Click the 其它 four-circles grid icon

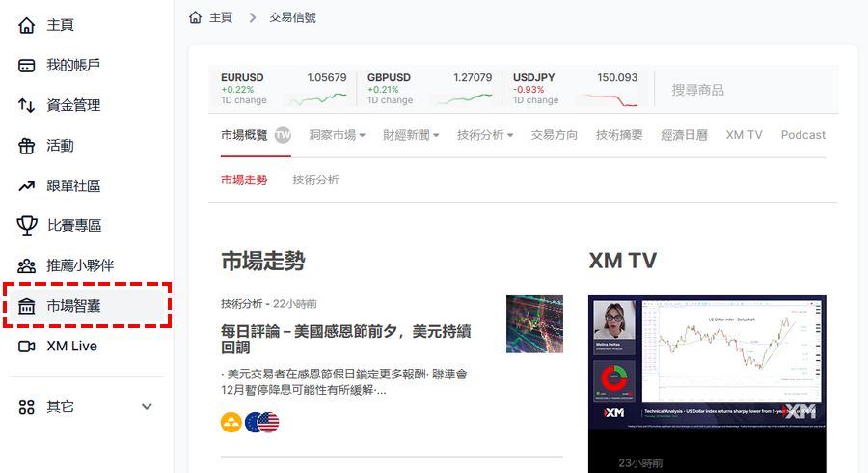(26, 407)
